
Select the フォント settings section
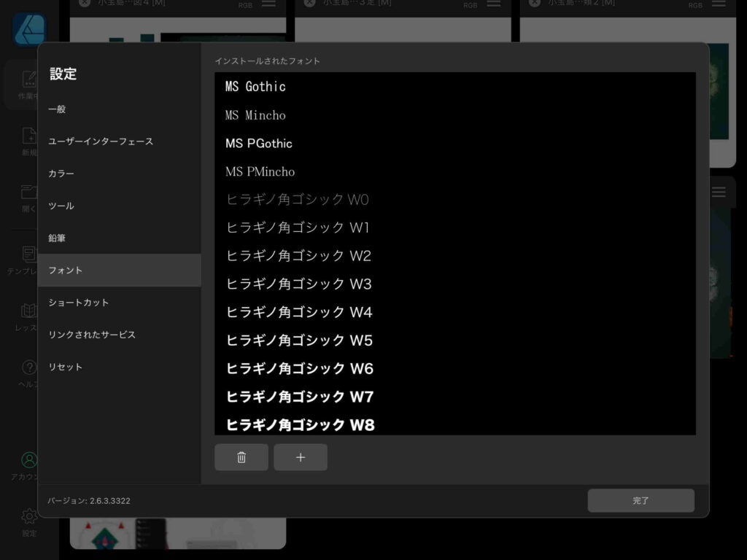(x=119, y=271)
